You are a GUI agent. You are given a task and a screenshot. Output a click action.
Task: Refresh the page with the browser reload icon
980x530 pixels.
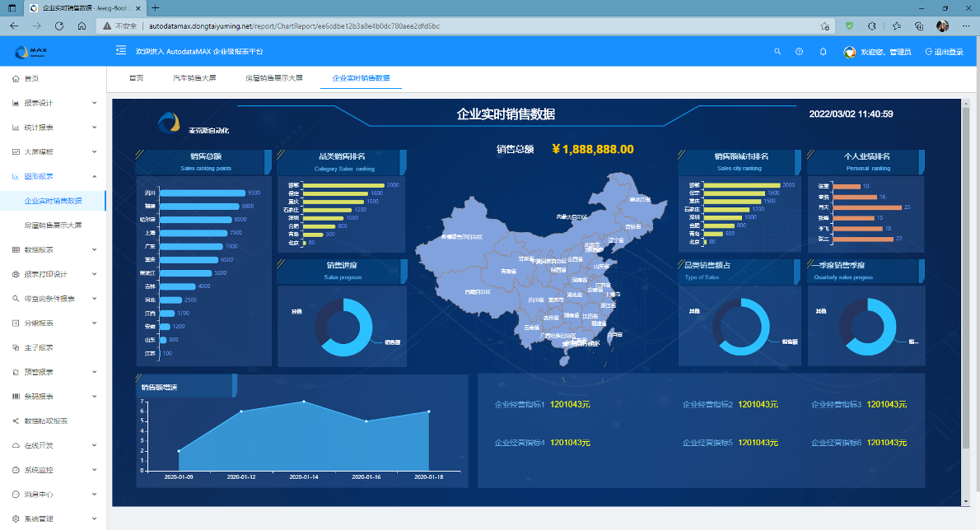[59, 26]
